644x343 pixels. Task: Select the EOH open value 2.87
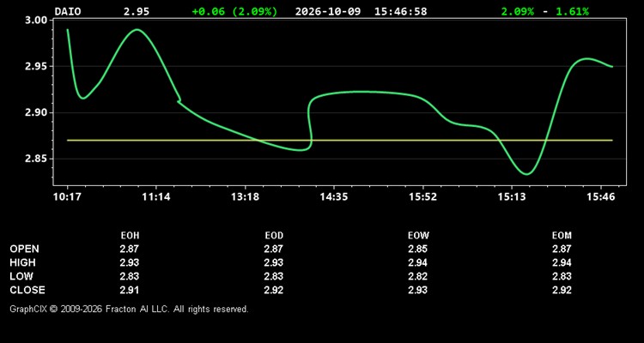coord(130,249)
